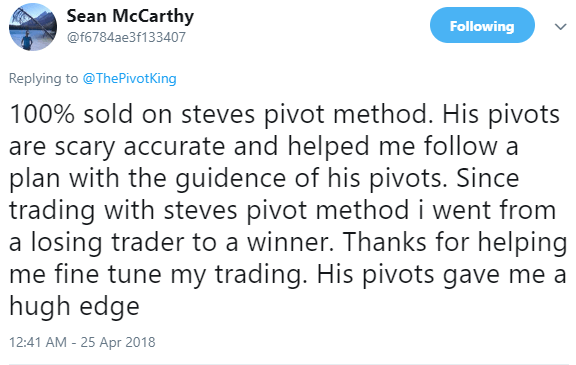Image resolution: width=576 pixels, height=365 pixels.
Task: Select the tweet body to open details
Action: [x=288, y=210]
